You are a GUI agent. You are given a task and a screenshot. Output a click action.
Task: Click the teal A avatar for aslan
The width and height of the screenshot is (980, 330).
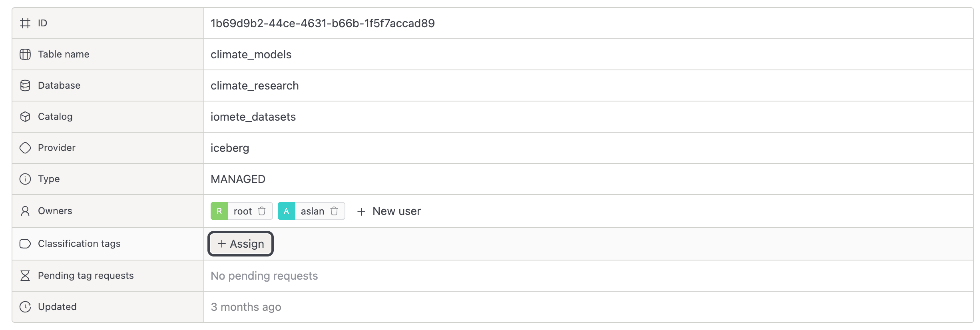(287, 211)
